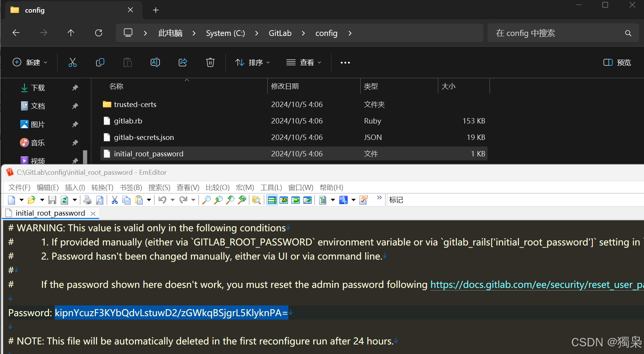
Task: Click the System (C:) breadcrumb segment
Action: pos(225,33)
